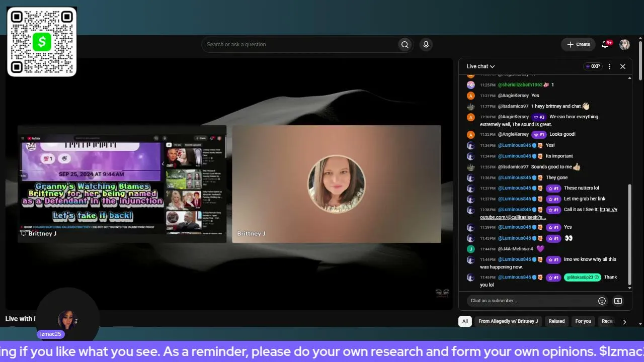
Task: Select the For you chip
Action: pyautogui.click(x=583, y=321)
